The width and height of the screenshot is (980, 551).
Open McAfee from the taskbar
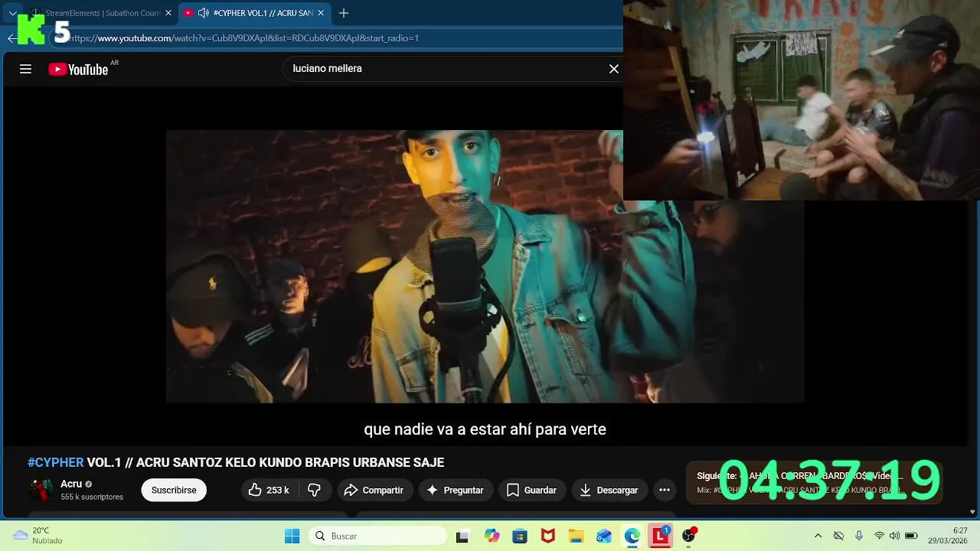click(548, 536)
